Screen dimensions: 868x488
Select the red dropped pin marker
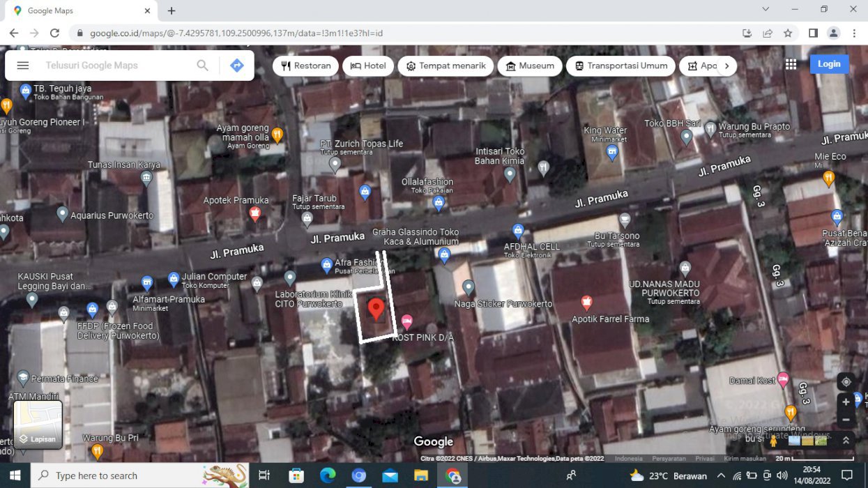376,308
